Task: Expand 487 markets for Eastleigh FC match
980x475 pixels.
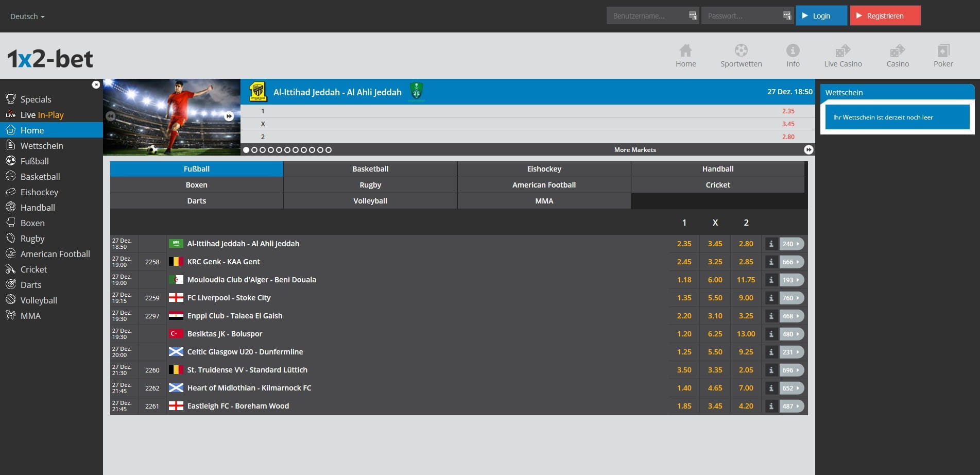Action: pyautogui.click(x=792, y=406)
